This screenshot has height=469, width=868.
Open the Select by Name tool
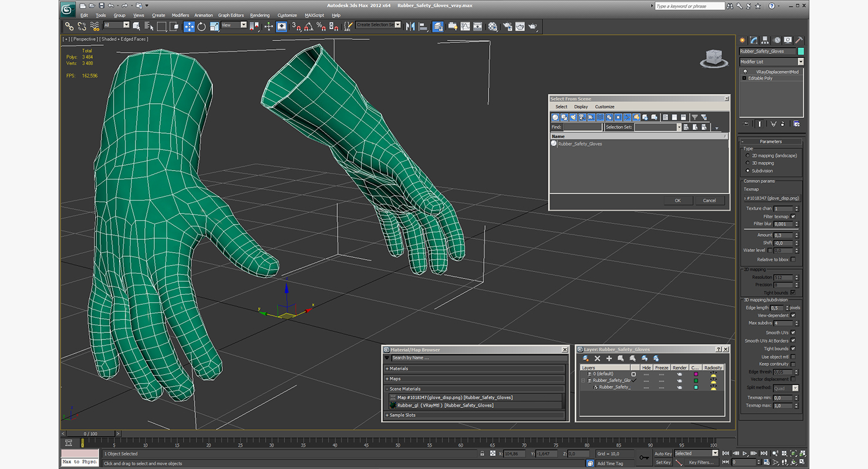pos(148,26)
